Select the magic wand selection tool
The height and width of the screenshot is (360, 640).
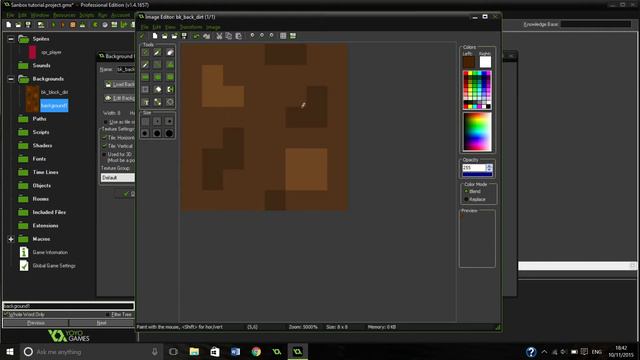point(158,89)
